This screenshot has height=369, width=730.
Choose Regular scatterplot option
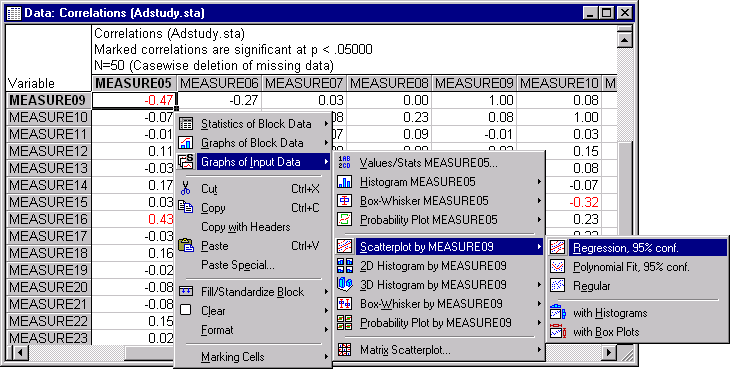coord(636,285)
